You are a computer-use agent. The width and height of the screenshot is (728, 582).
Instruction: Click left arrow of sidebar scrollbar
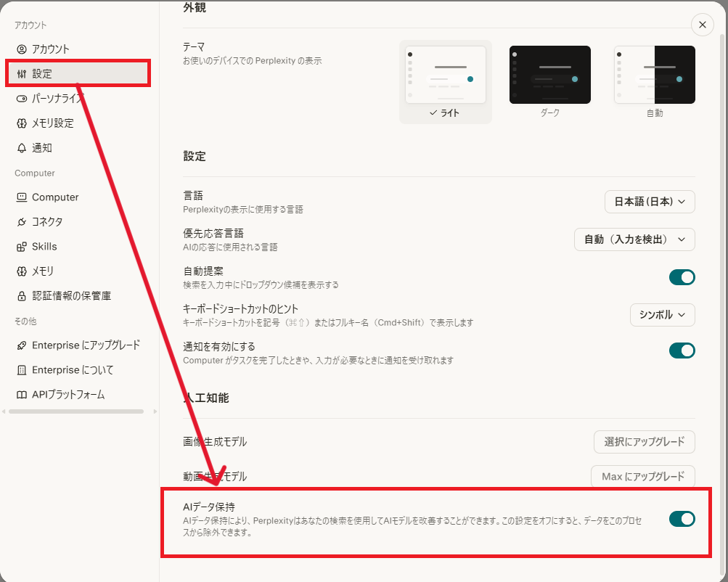tap(4, 411)
